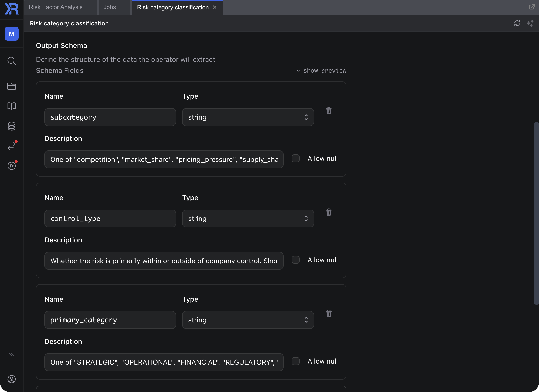Click the play circle jobs icon
539x392 pixels.
pos(11,166)
